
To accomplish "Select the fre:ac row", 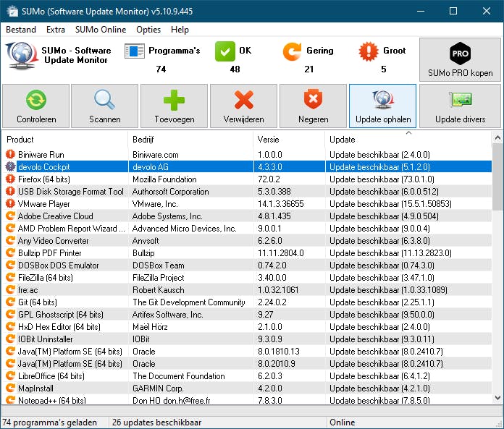I will coord(247,290).
